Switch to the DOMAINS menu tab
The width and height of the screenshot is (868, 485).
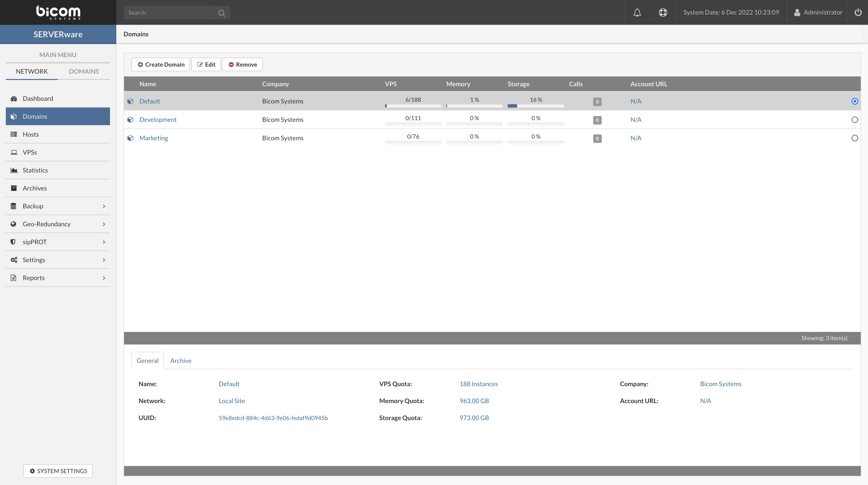tap(84, 71)
